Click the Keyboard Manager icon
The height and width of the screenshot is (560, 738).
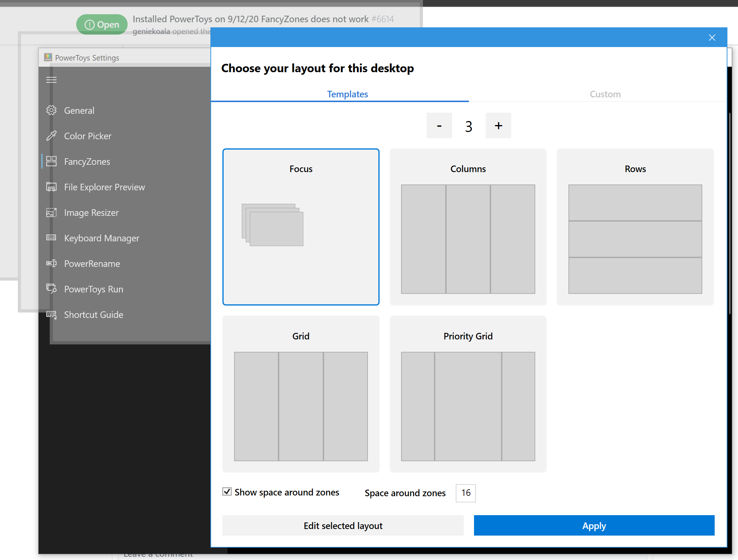click(x=51, y=238)
